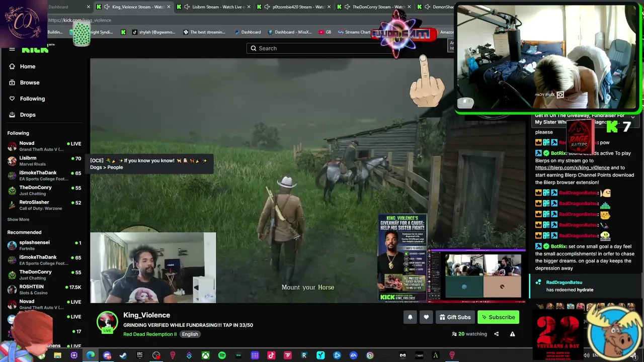Open the shylah TikTok bookmark
Screen dimensions: 644x362
[x=153, y=32]
